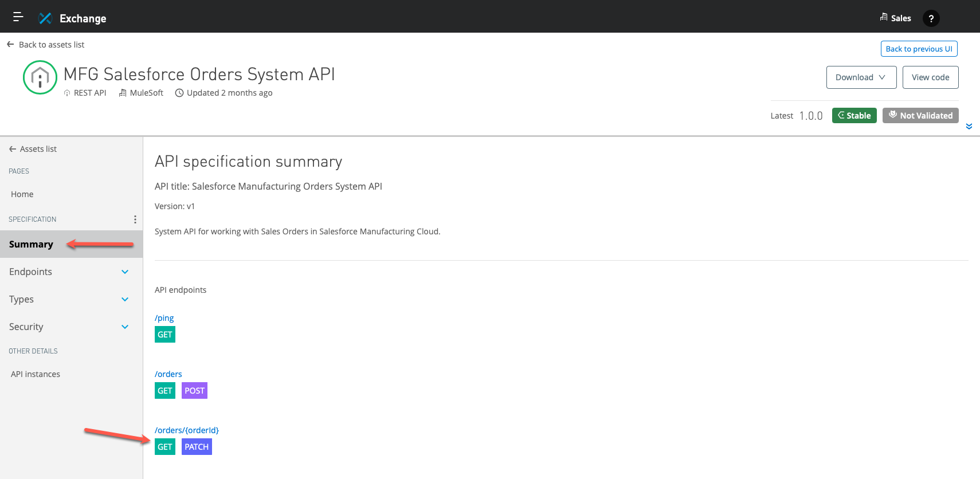This screenshot has height=479, width=980.
Task: Click the GET method under /orders/{orderId}
Action: (x=165, y=447)
